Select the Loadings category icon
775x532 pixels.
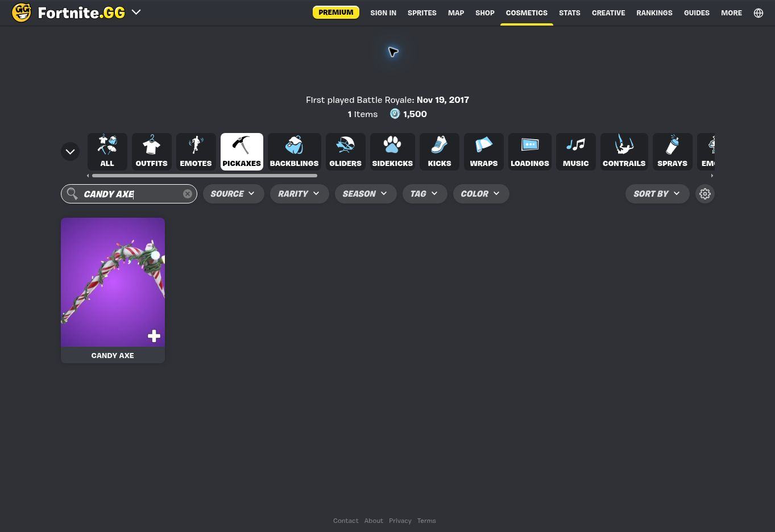[530, 152]
